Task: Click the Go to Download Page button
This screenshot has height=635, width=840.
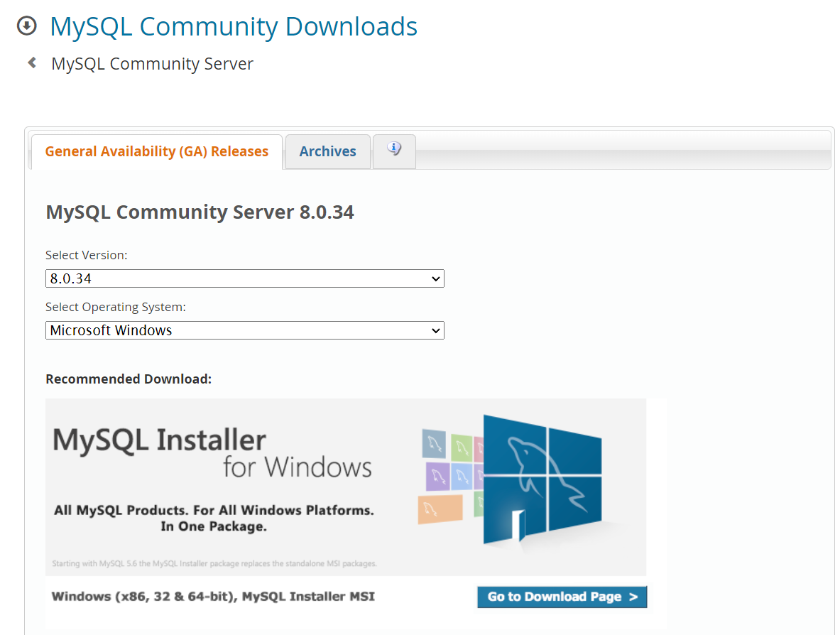Action: (x=562, y=597)
